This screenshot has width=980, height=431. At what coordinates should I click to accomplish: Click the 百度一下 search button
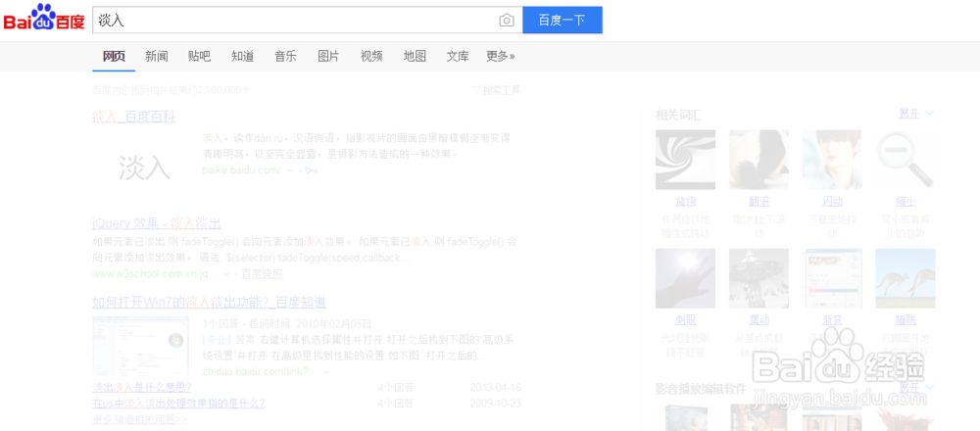[x=562, y=20]
